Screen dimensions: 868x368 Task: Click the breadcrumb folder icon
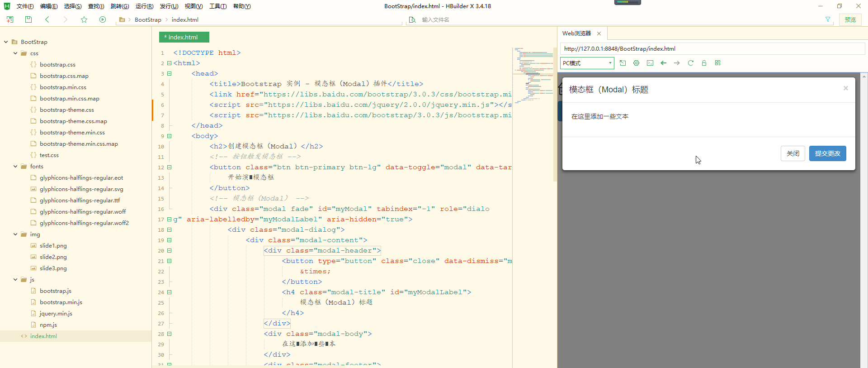(x=122, y=20)
